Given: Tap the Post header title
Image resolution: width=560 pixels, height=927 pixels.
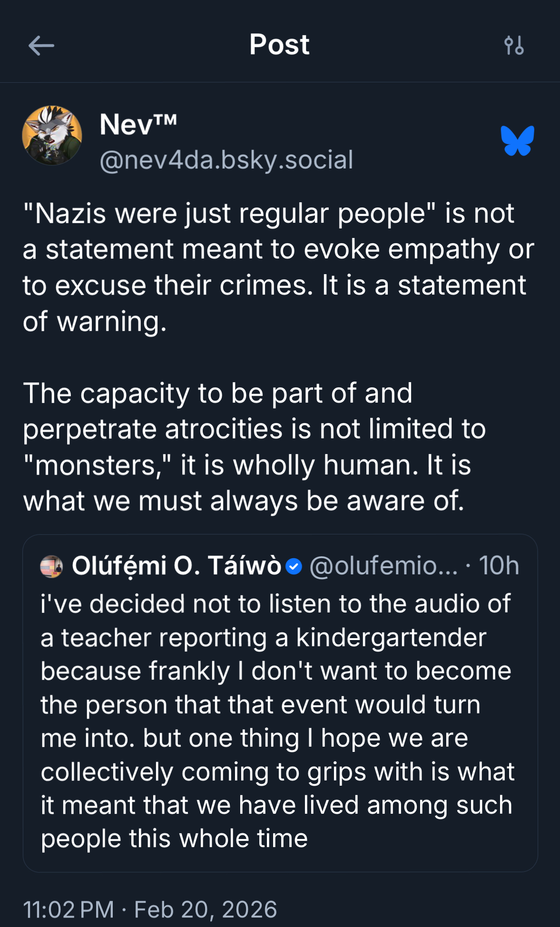Looking at the screenshot, I should 279,45.
